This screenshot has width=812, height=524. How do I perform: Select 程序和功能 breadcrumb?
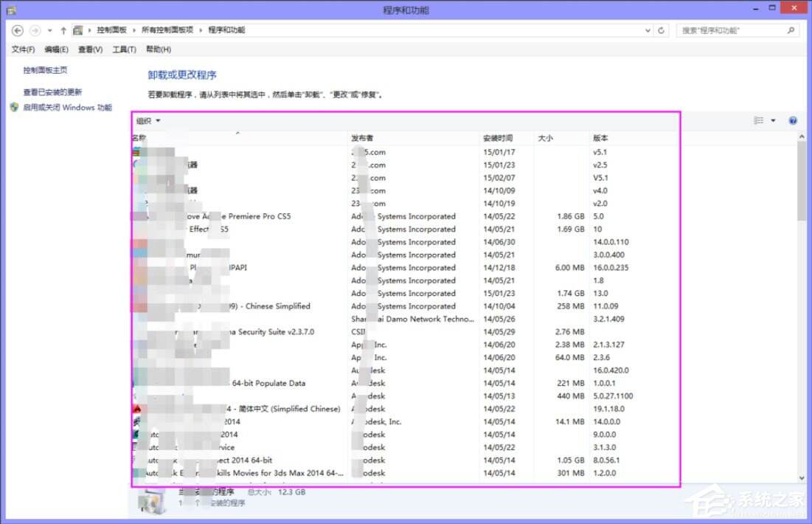pyautogui.click(x=226, y=30)
